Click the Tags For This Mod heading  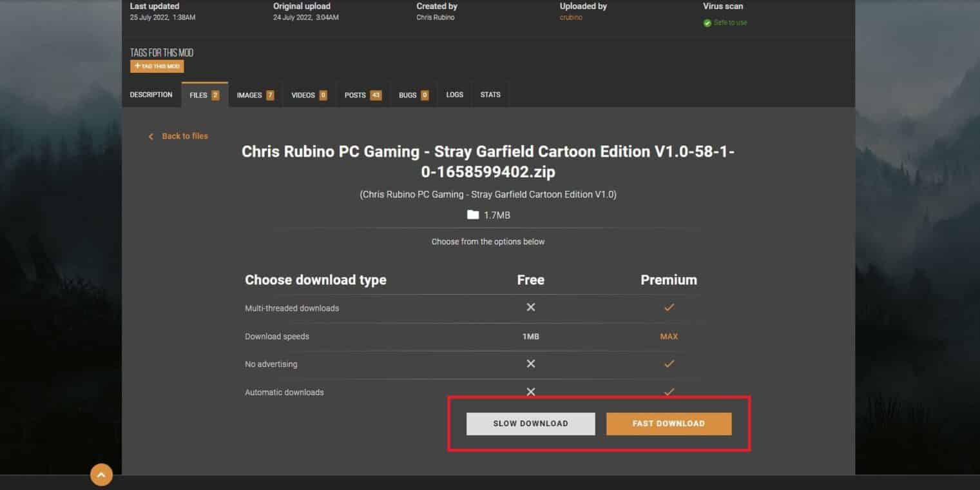pos(162,53)
